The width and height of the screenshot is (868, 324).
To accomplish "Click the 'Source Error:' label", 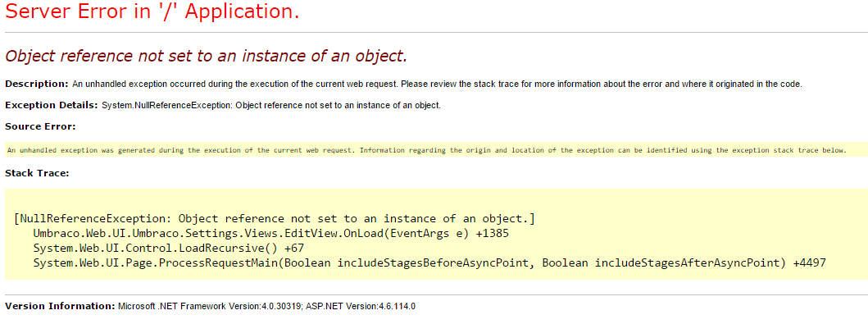I will click(x=40, y=126).
